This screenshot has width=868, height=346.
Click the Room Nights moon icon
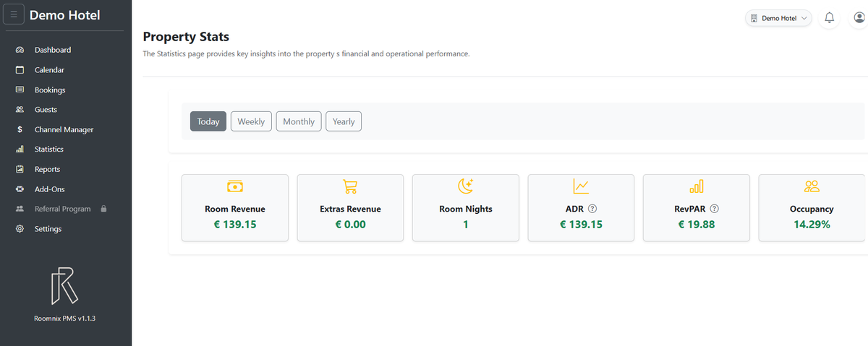click(x=466, y=186)
